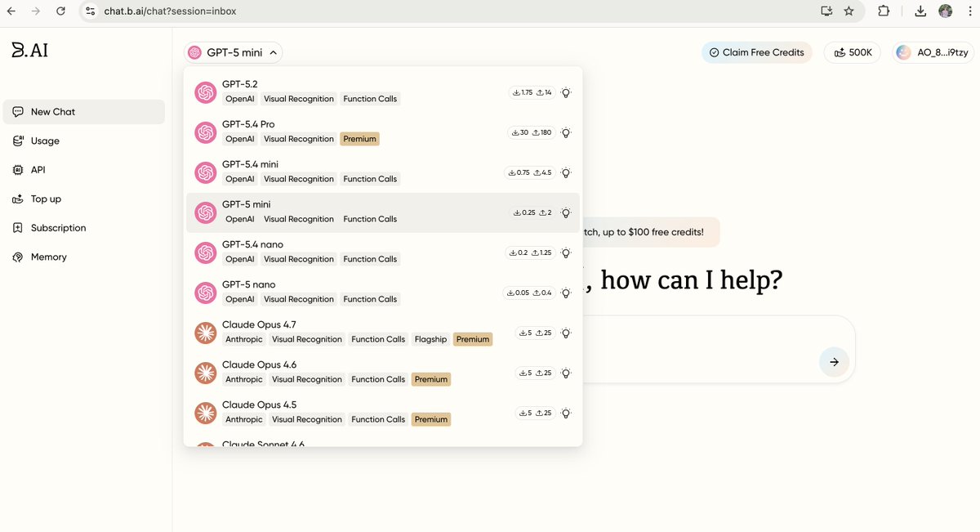Screen dimensions: 980x532
Task: Bookmark this page with the star icon
Action: (849, 11)
